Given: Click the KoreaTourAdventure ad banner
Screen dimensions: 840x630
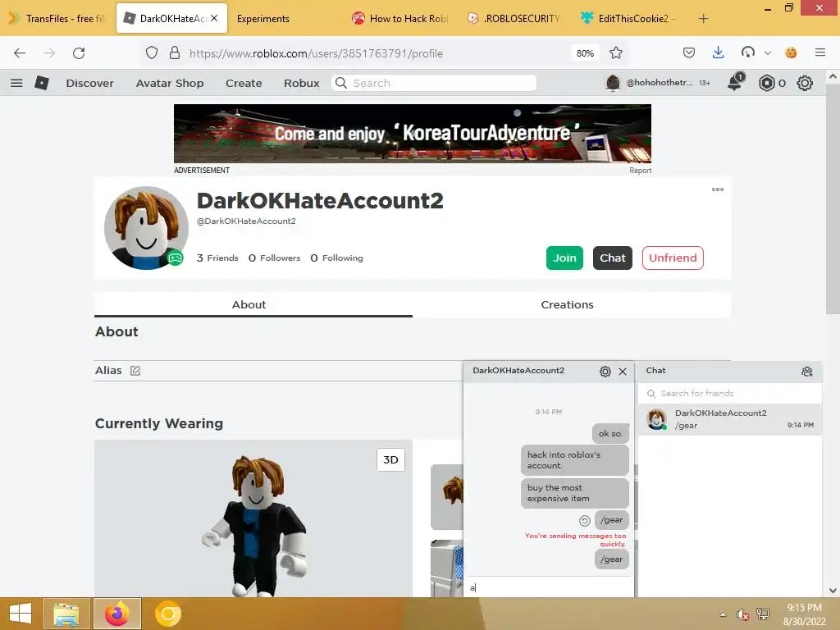Looking at the screenshot, I should [x=413, y=134].
